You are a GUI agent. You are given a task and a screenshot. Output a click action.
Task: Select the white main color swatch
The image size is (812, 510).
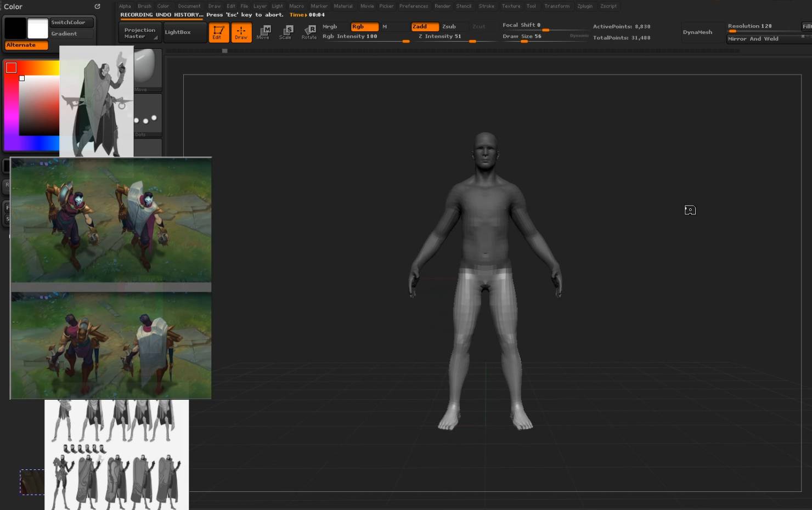click(x=38, y=28)
